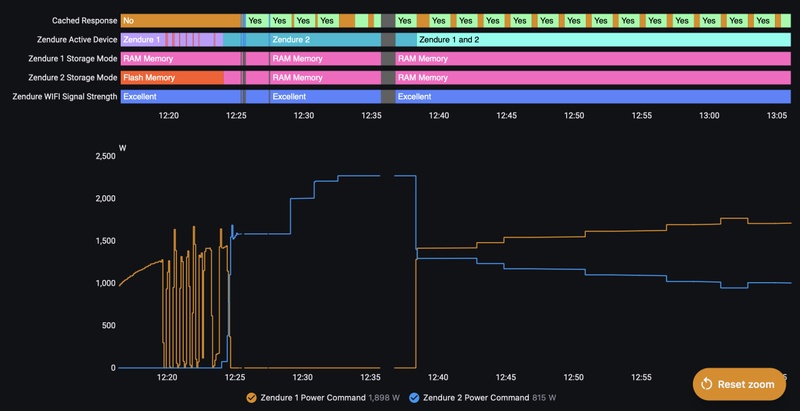800x411 pixels.
Task: Click the "815 W" legend value
Action: (x=544, y=398)
